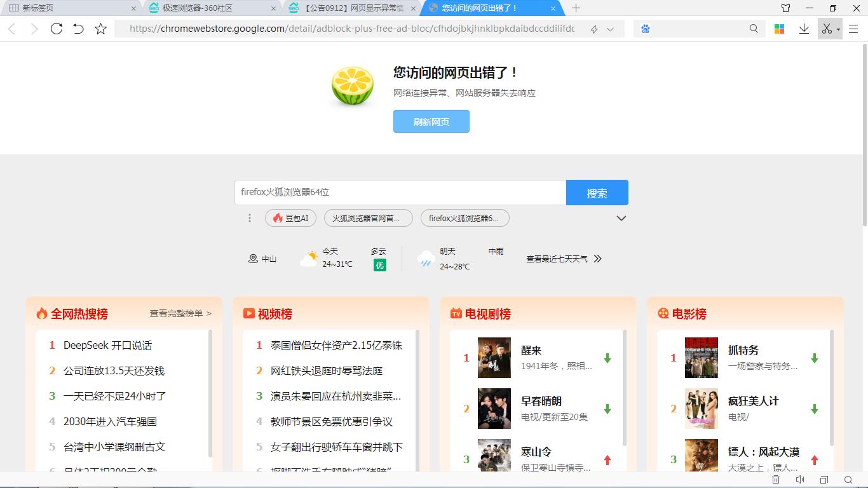This screenshot has height=488, width=868.
Task: Close the 极速浏览器-360社区 tab
Action: [x=274, y=8]
